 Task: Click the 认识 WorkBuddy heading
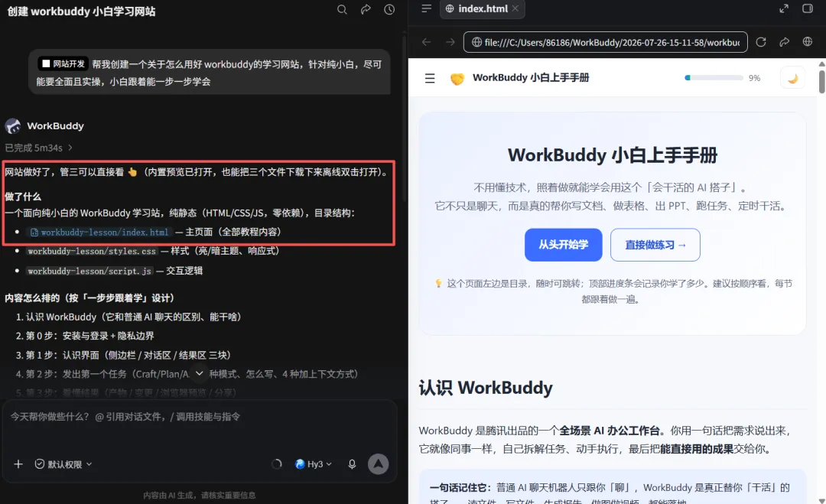coord(486,388)
